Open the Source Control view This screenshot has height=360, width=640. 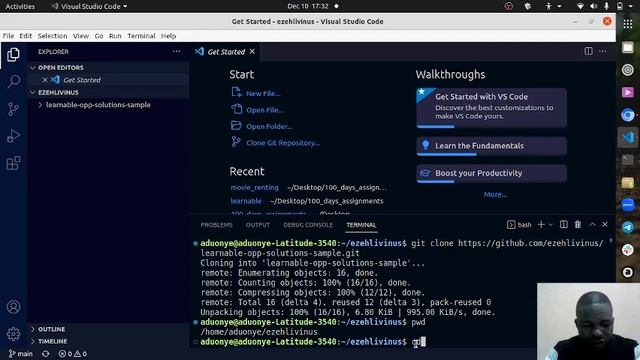[x=13, y=109]
